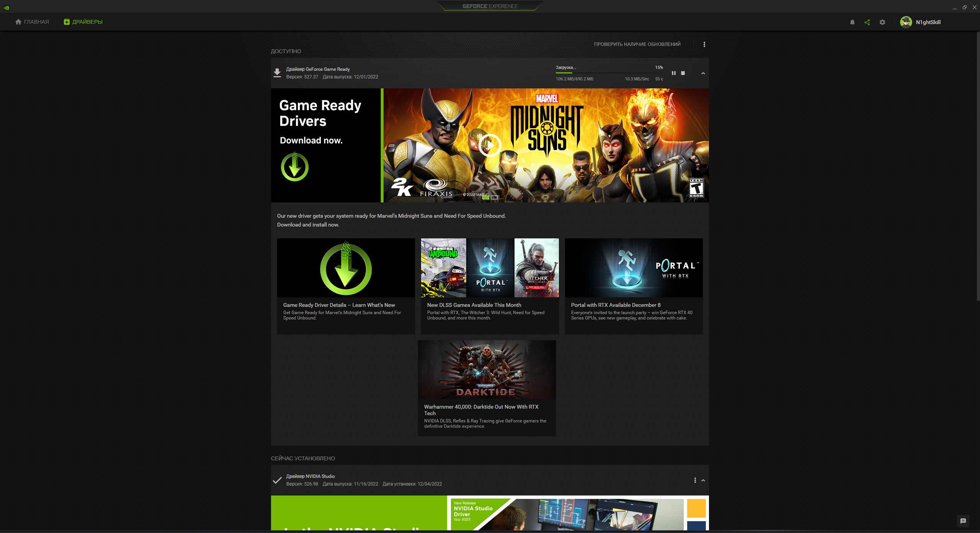Open the feedback chat icon
The image size is (980, 533).
tap(963, 521)
